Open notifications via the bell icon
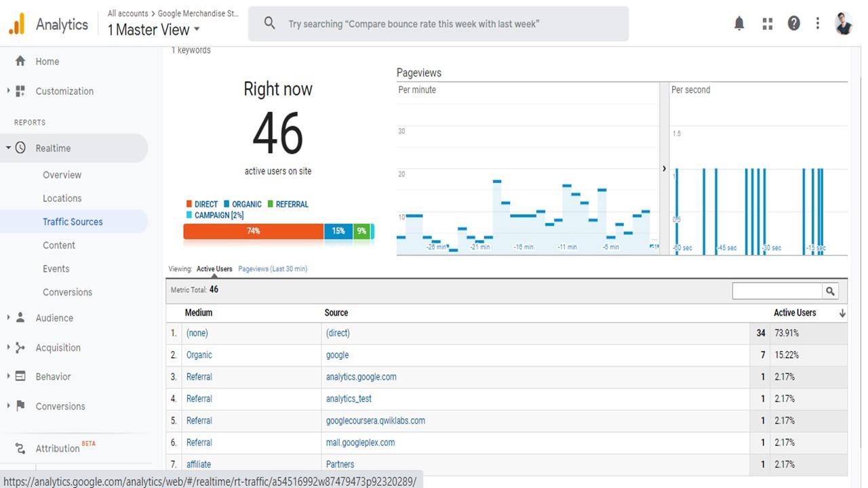The height and width of the screenshot is (488, 868). click(739, 22)
